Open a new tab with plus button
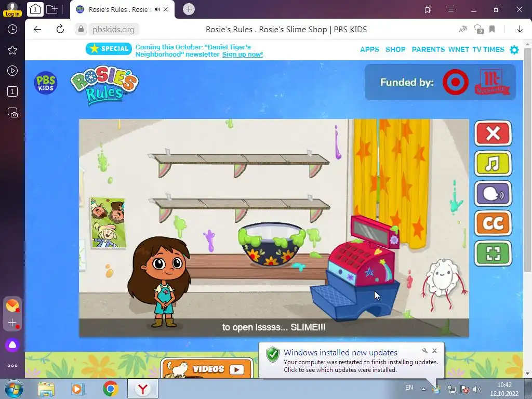 (189, 9)
